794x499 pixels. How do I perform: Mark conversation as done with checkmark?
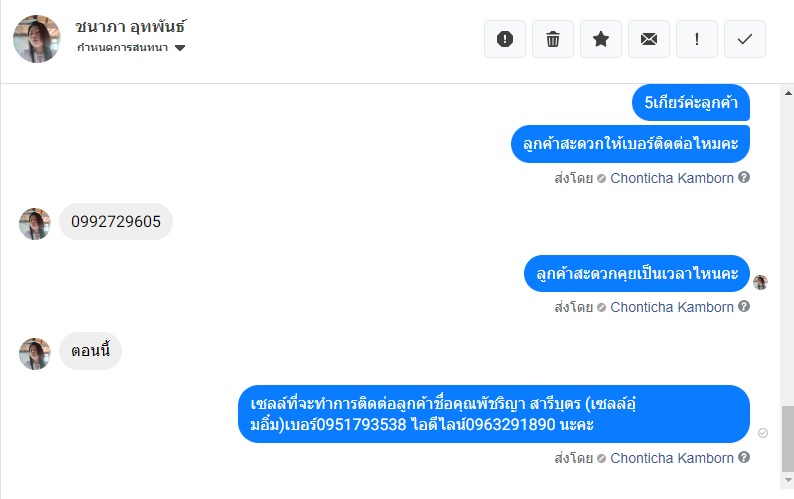(x=745, y=39)
